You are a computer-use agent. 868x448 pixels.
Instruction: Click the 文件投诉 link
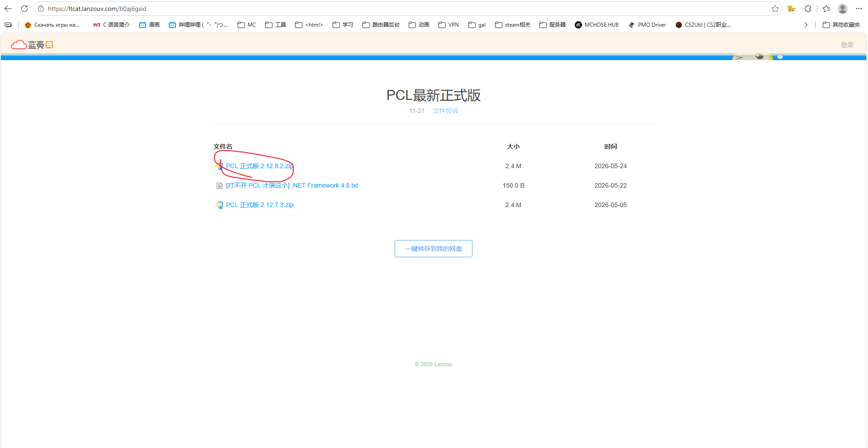445,111
